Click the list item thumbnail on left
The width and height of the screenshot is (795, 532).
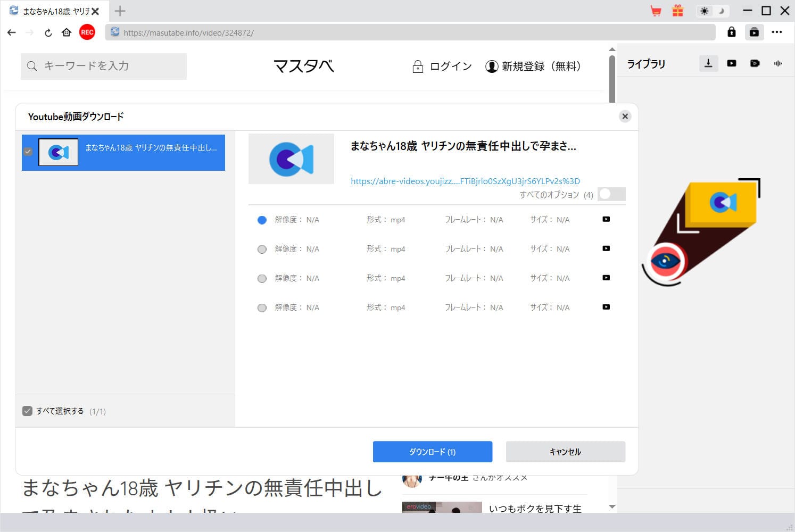pos(59,152)
